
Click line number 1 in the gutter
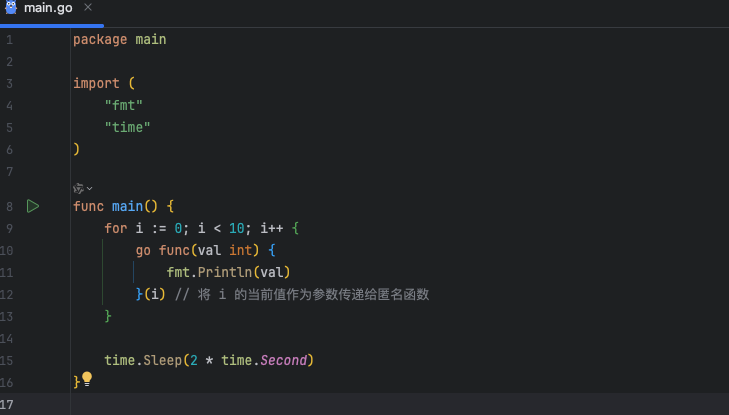pyautogui.click(x=9, y=40)
